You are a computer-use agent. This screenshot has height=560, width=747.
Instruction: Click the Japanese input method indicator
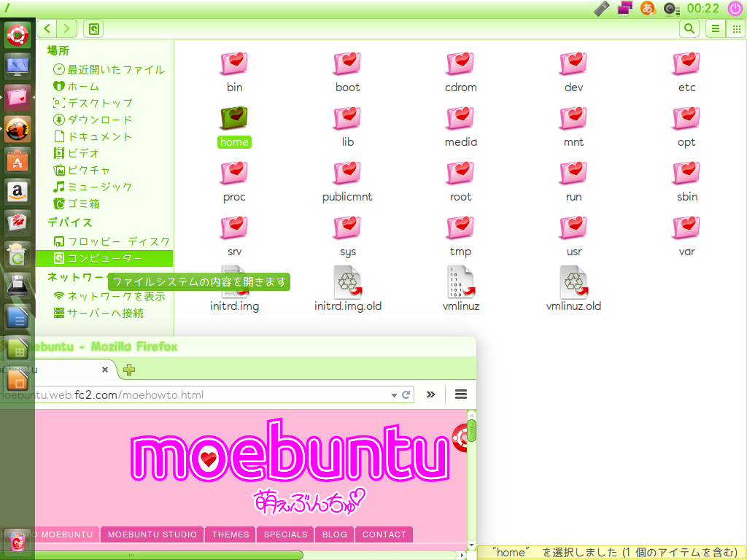(647, 9)
